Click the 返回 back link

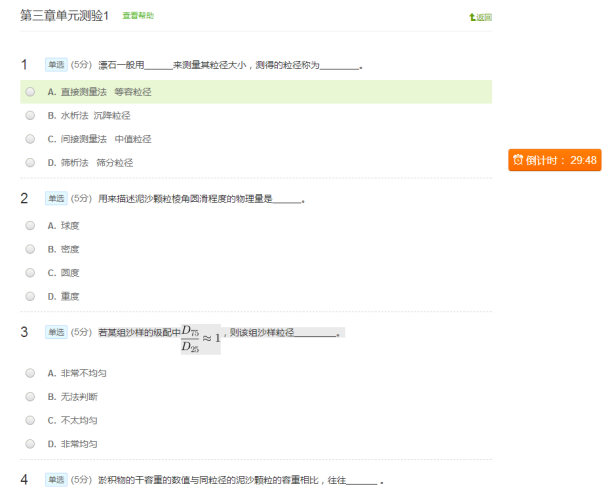click(484, 18)
